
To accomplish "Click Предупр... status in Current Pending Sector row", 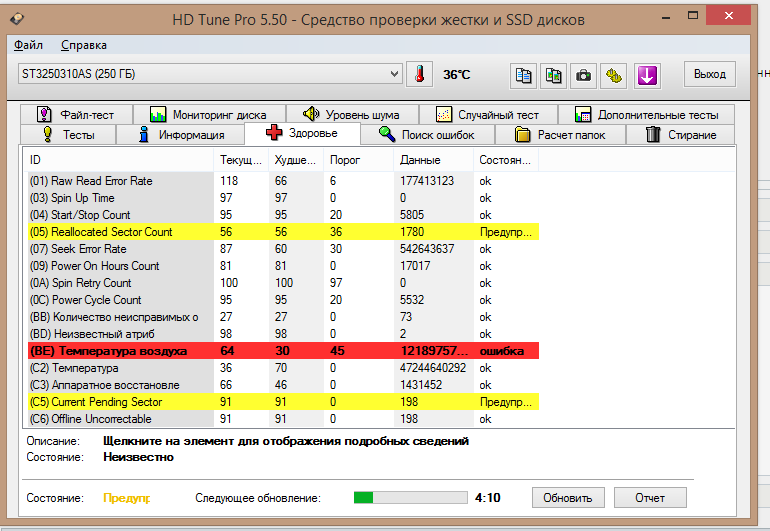I will click(506, 402).
